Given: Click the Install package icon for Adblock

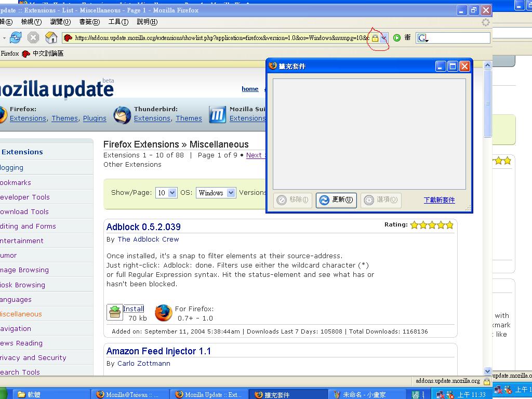Looking at the screenshot, I should [x=115, y=312].
